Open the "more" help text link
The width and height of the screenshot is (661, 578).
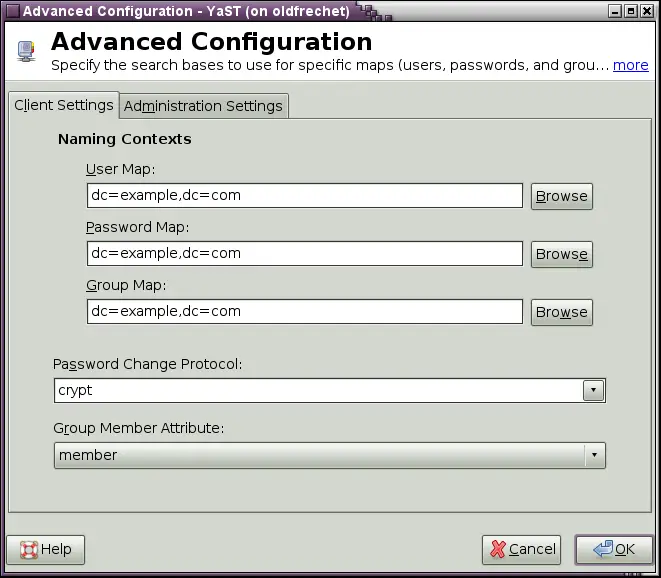coord(630,65)
